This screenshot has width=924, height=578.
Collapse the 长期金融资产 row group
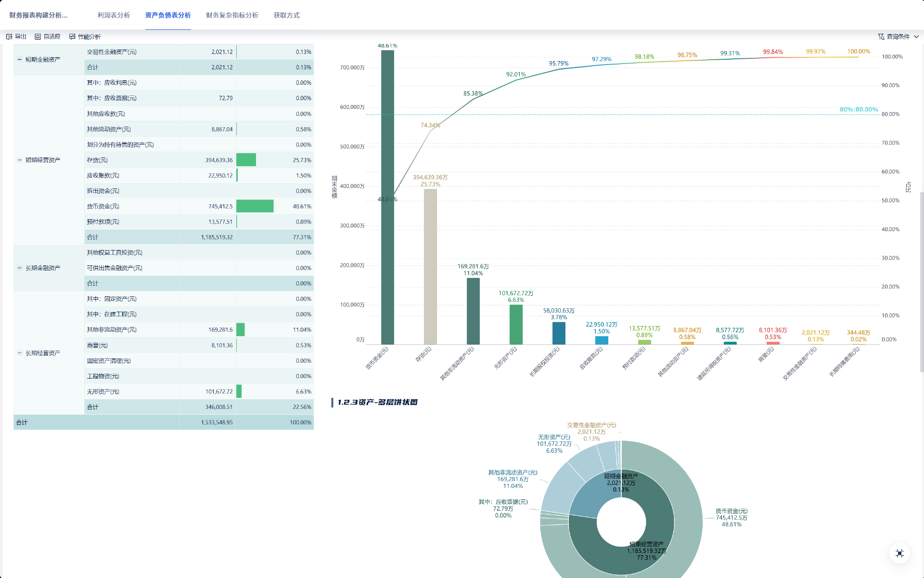point(20,268)
